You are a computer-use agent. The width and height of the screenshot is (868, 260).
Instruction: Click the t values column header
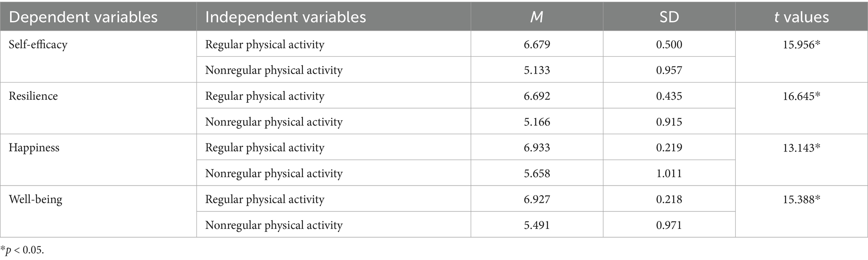801,17
